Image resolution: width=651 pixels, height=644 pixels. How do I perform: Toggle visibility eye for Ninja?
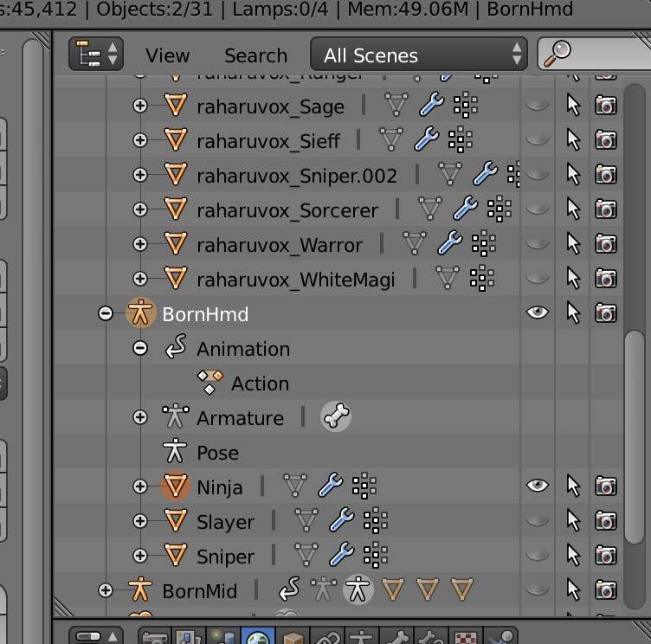(538, 486)
